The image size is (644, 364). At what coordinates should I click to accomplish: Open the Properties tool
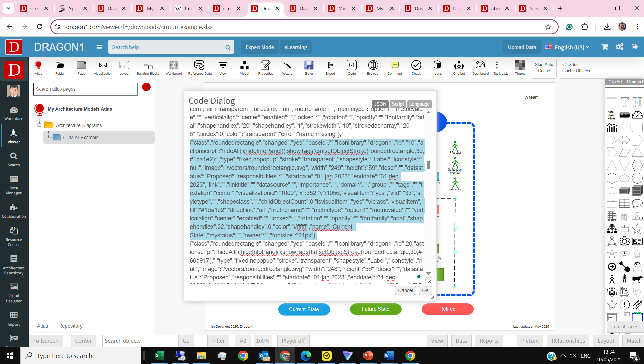266,68
